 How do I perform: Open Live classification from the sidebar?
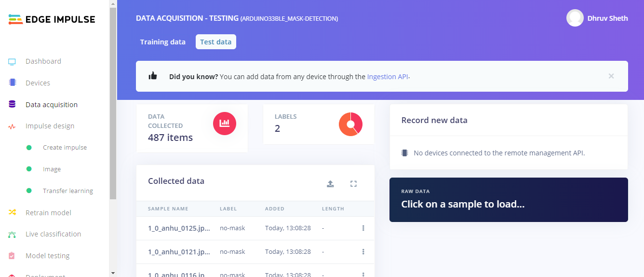click(x=53, y=234)
